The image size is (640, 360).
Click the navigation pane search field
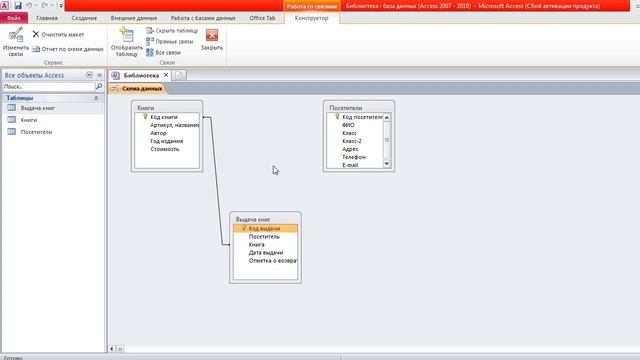click(49, 87)
